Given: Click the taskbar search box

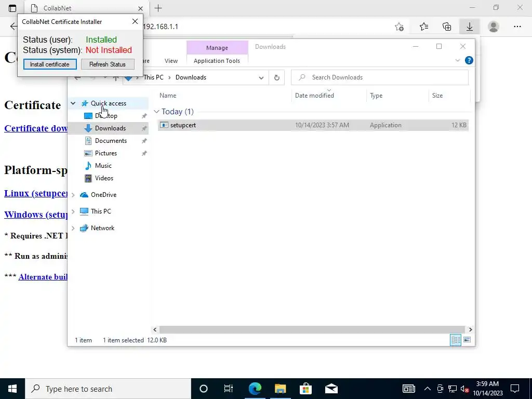Looking at the screenshot, I should point(108,389).
